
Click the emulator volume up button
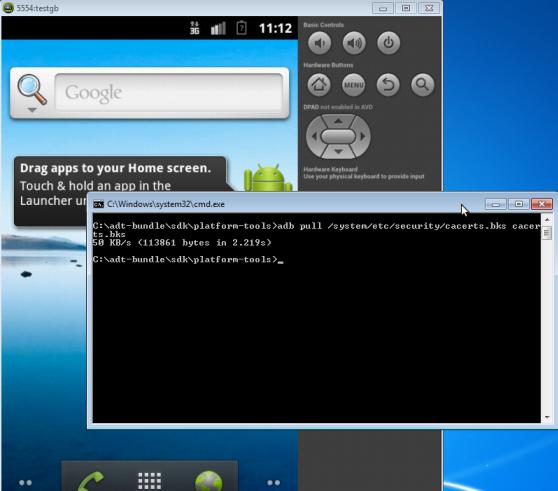click(x=354, y=43)
